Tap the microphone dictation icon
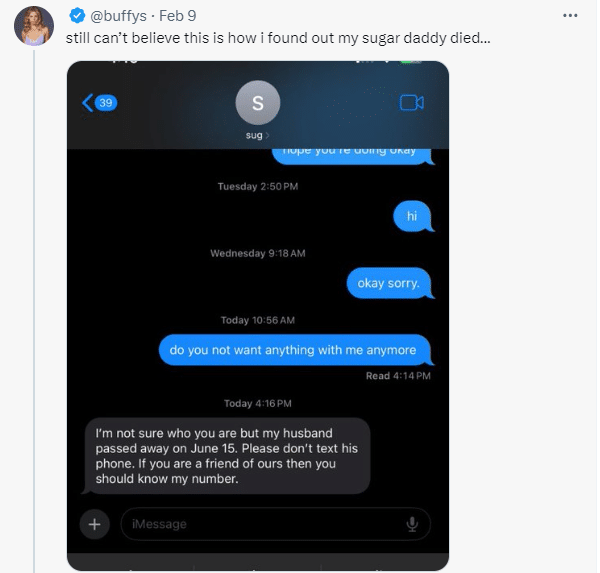Viewport: 600px width, 573px height. (411, 524)
